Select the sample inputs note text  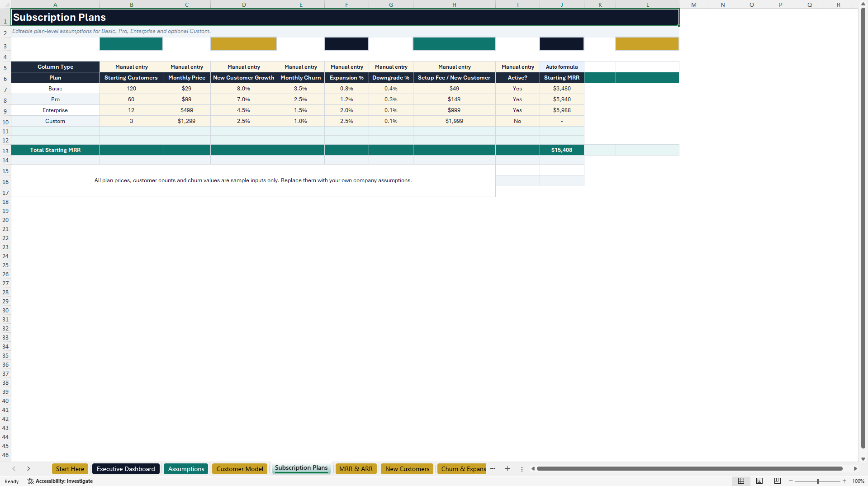[253, 180]
